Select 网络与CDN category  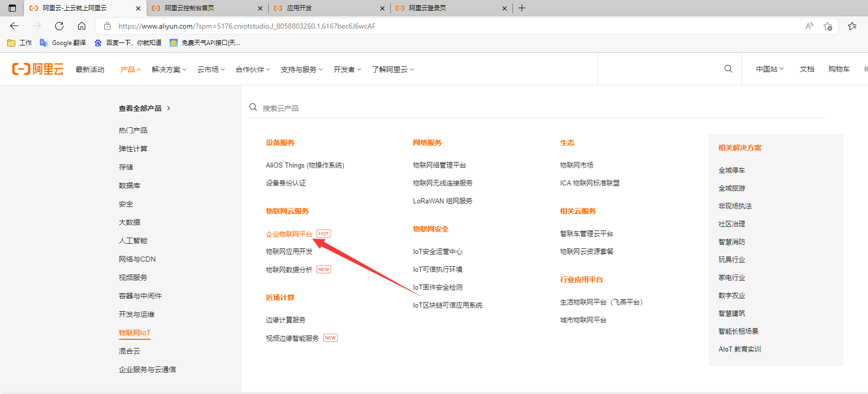tap(137, 259)
